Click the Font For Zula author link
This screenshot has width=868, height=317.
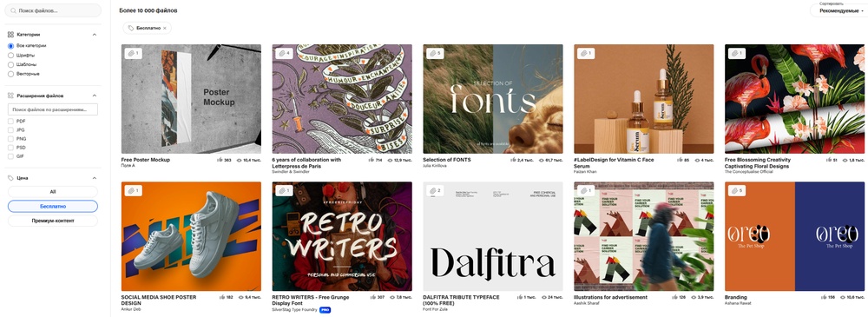coord(436,309)
